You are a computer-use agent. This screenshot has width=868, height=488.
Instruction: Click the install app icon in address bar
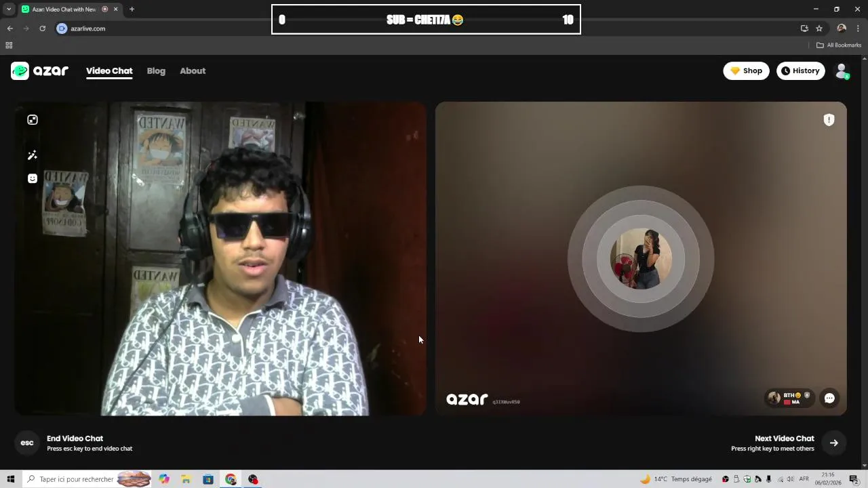804,28
